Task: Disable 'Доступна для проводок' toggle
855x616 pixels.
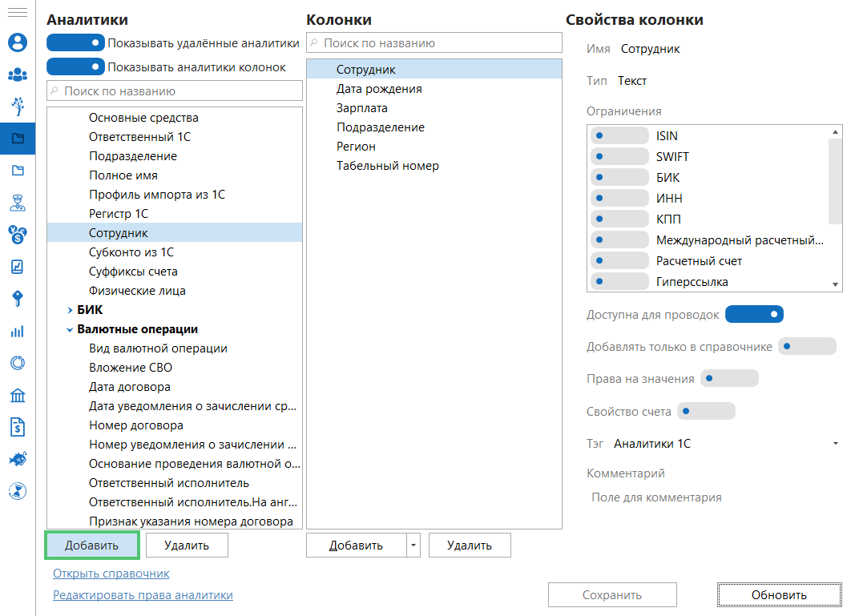Action: pos(753,315)
